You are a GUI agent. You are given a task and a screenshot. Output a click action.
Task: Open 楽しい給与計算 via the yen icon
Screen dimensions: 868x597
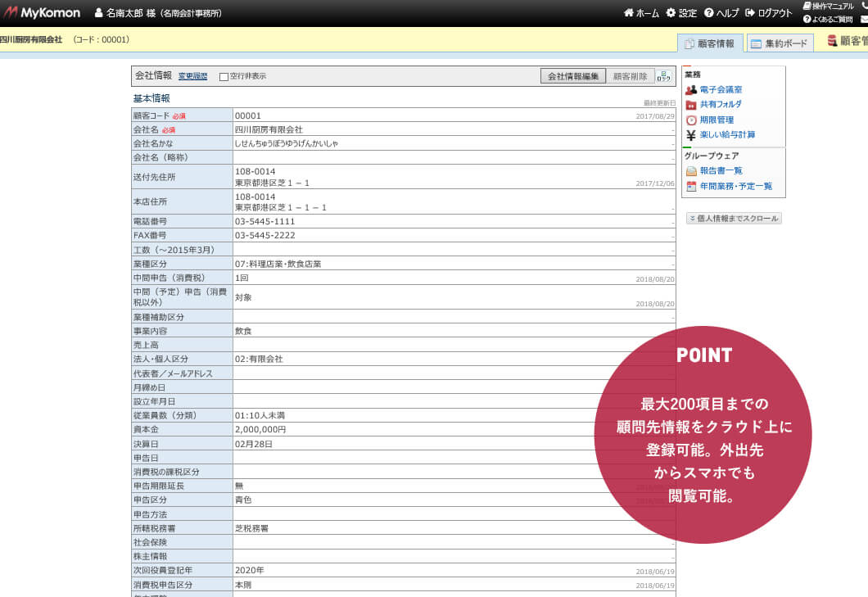tap(691, 135)
